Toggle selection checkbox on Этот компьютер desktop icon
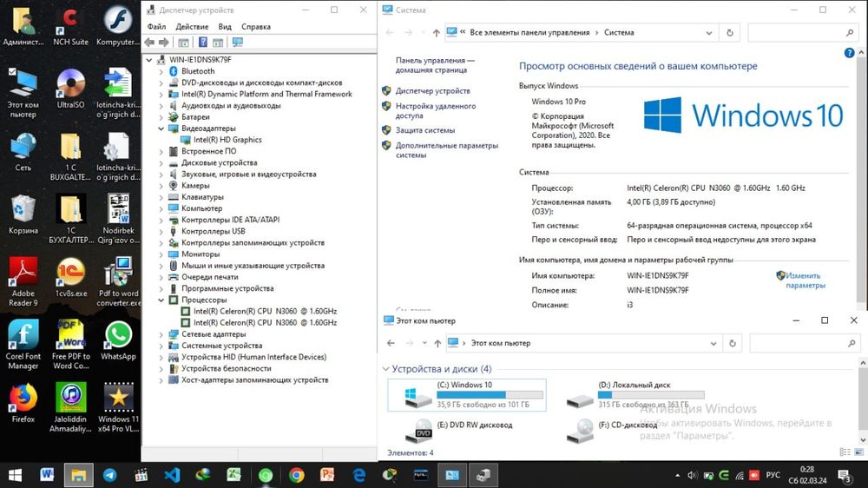This screenshot has height=488, width=868. point(13,71)
